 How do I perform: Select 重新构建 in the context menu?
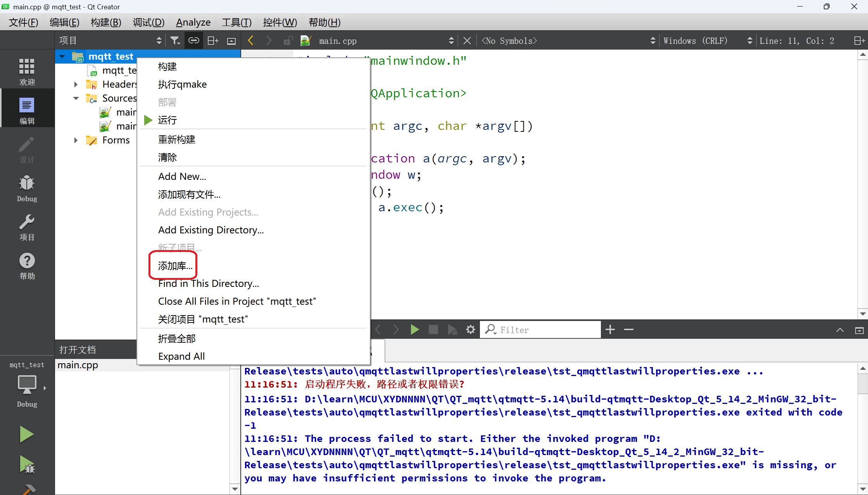coord(254,140)
